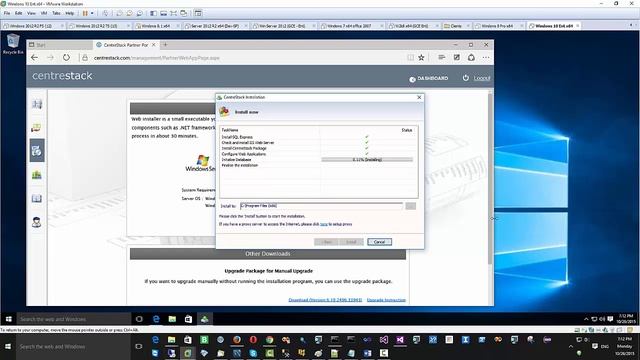Click guest taskbar Edge icon
The height and width of the screenshot is (360, 640).
click(156, 319)
